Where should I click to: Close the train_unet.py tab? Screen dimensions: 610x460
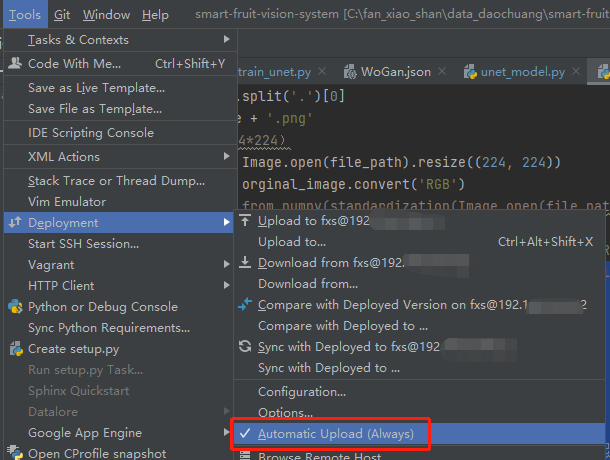point(322,71)
